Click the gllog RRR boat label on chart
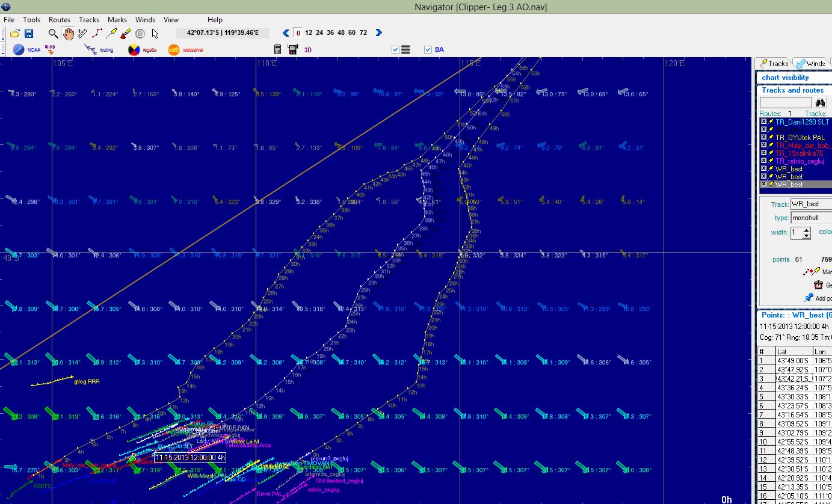The height and width of the screenshot is (504, 832). pyautogui.click(x=87, y=381)
